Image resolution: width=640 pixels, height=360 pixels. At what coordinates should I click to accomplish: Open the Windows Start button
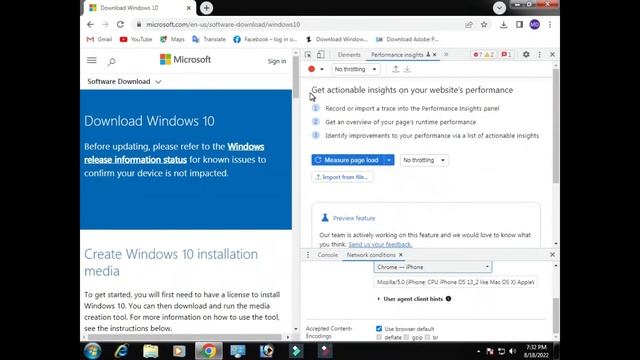click(x=93, y=351)
